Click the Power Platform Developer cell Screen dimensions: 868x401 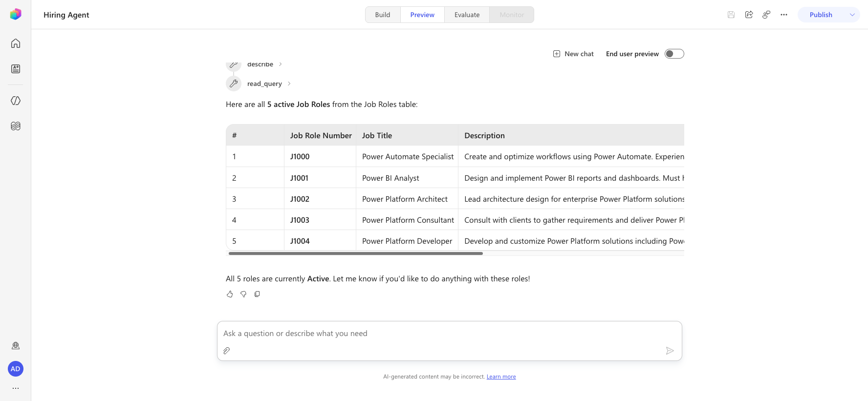coord(407,241)
